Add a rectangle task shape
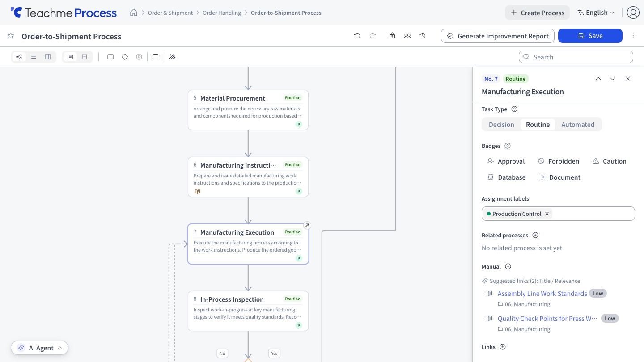This screenshot has height=362, width=644. (x=110, y=57)
